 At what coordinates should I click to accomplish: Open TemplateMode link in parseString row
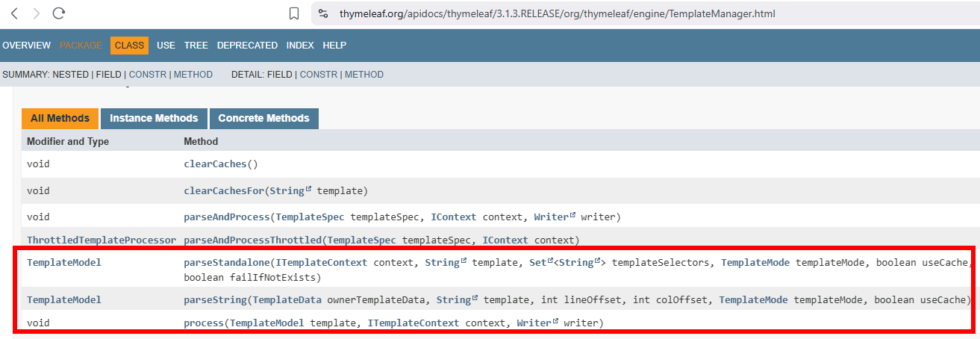coord(753,300)
